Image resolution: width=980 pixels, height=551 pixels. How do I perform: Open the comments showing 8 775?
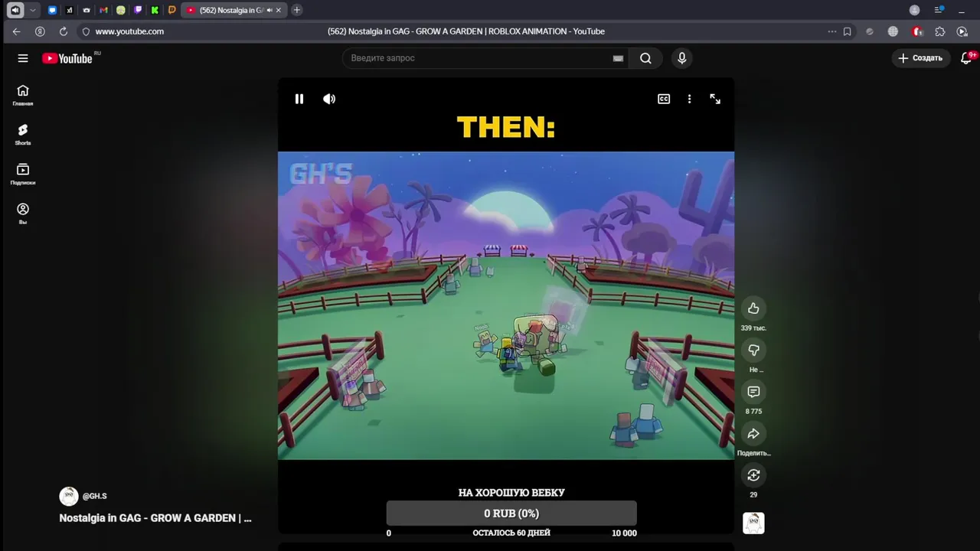click(x=753, y=392)
